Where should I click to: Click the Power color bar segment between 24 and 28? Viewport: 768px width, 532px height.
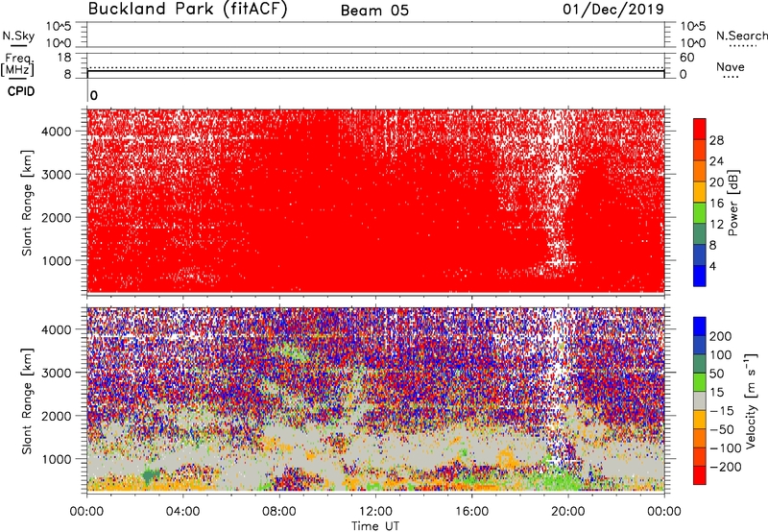(700, 150)
